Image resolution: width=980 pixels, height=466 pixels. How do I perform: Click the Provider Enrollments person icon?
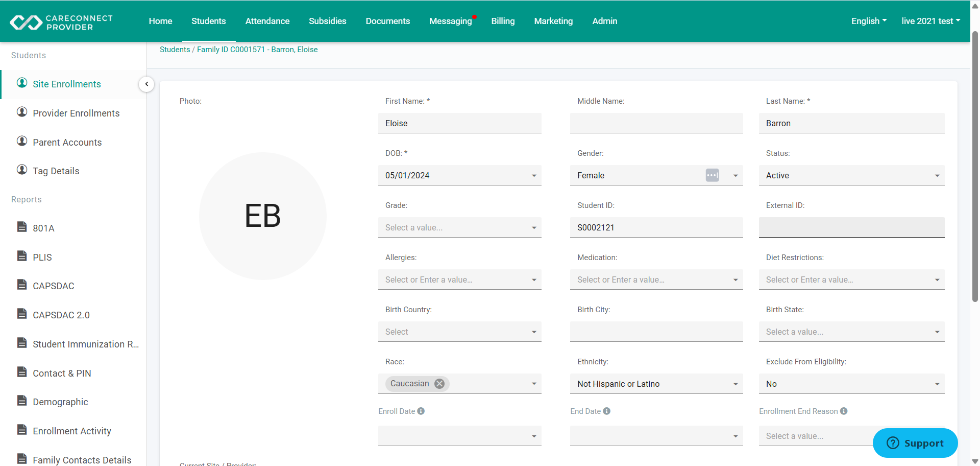pos(22,112)
